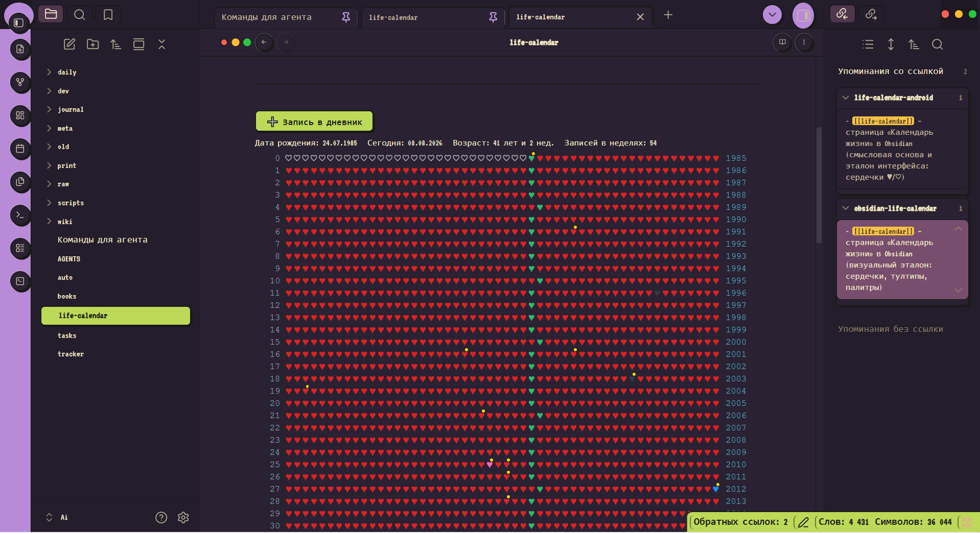Image resolution: width=980 pixels, height=533 pixels.
Task: Switch to the Команды для агента tab
Action: coord(266,17)
